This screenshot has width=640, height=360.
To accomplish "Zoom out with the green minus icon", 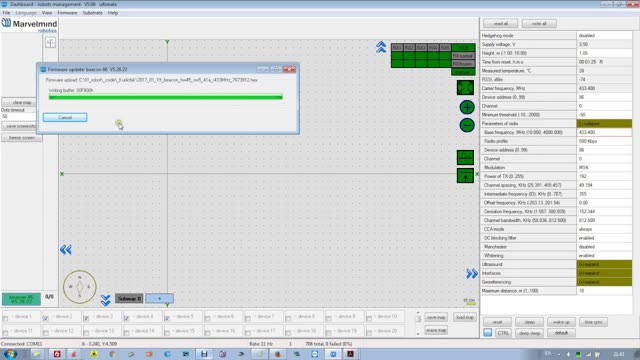I will point(467,125).
